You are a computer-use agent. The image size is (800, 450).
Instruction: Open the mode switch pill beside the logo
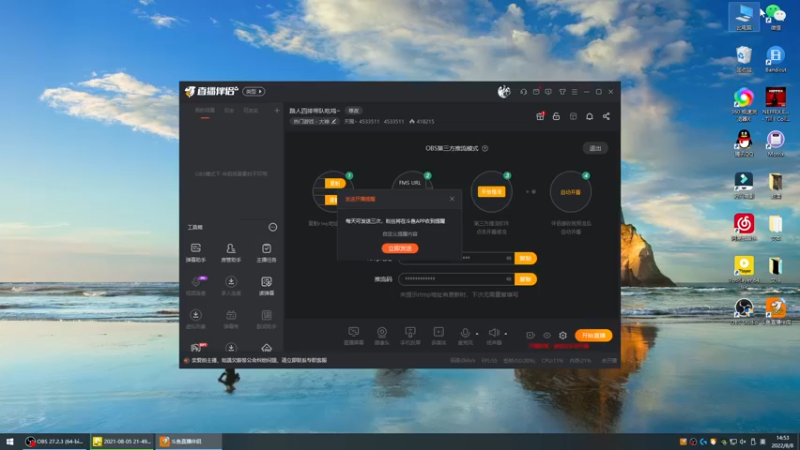pyautogui.click(x=254, y=91)
